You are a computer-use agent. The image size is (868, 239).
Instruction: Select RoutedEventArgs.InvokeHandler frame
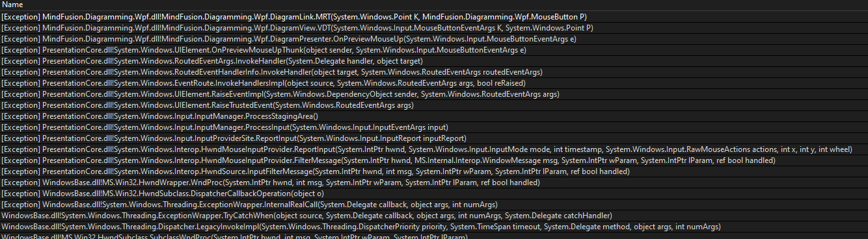[434, 61]
